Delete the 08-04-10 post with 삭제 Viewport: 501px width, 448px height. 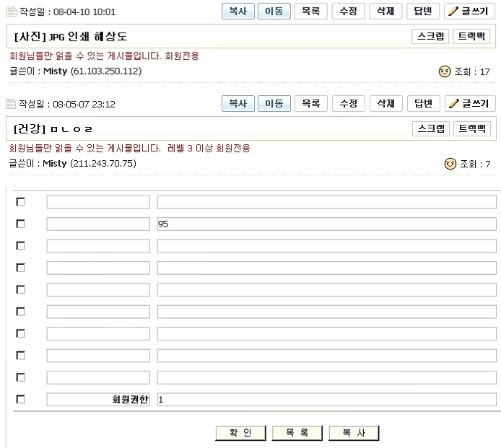click(385, 12)
